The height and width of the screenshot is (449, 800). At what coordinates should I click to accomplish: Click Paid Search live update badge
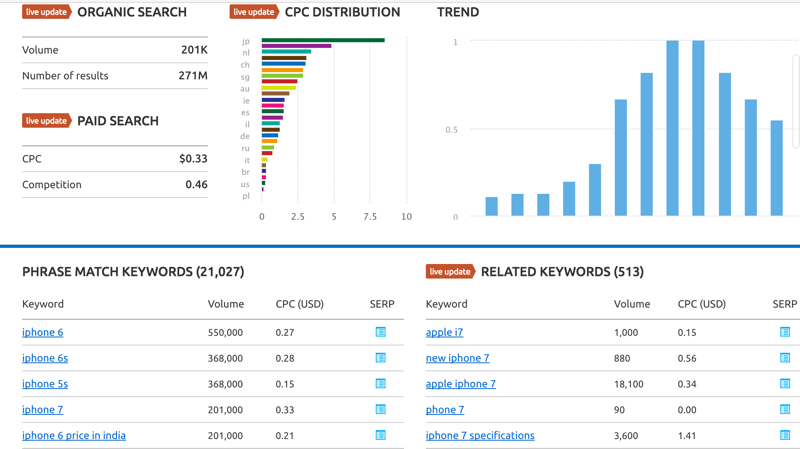click(x=46, y=121)
